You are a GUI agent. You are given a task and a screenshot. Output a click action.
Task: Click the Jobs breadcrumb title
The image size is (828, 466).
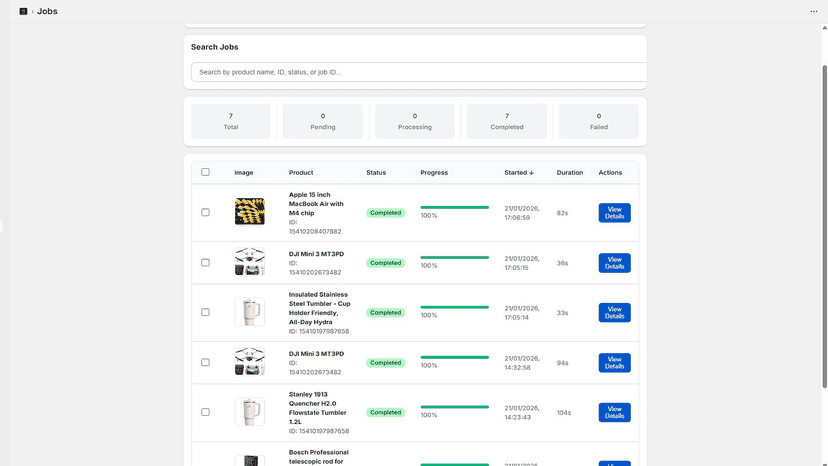click(x=47, y=11)
